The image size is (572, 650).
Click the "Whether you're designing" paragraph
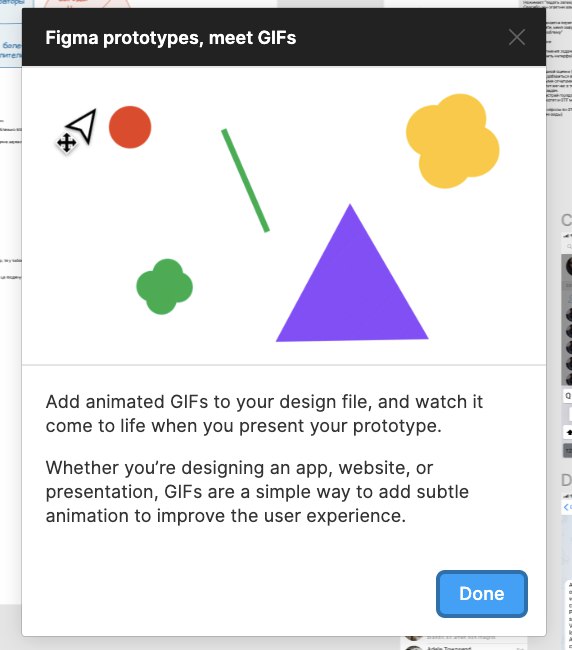click(x=257, y=492)
